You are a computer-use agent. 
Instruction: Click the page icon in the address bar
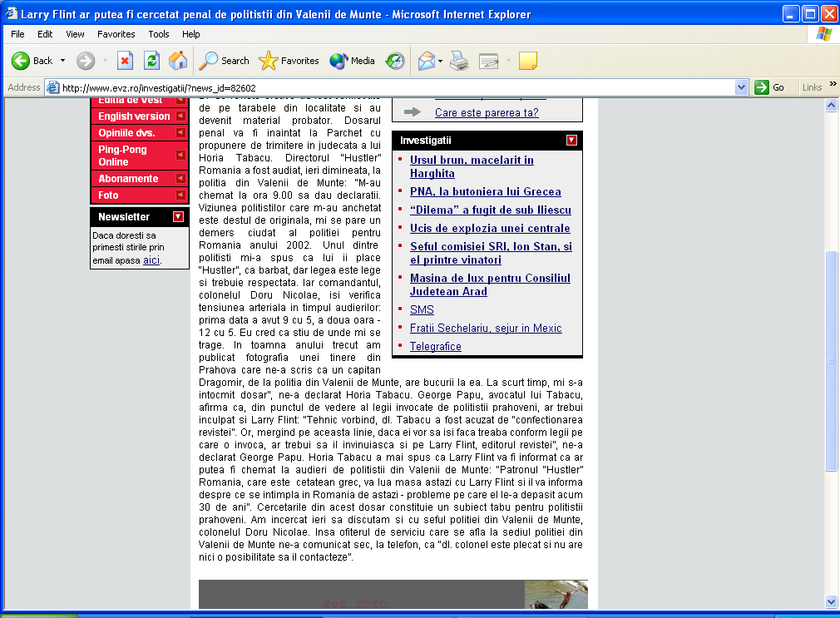(52, 87)
